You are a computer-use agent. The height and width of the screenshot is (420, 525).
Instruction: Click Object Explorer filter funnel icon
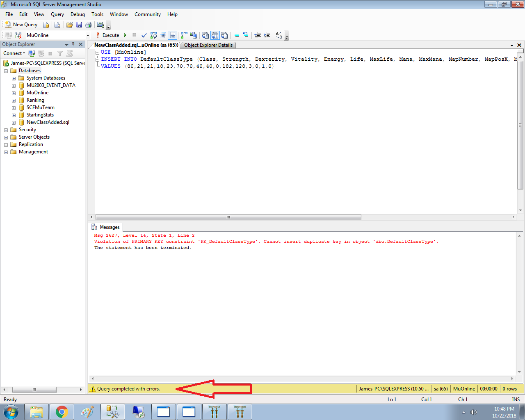[60, 53]
